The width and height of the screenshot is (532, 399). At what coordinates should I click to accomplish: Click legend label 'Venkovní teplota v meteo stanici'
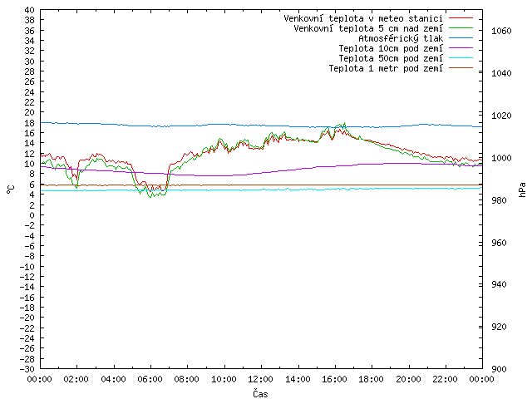[x=363, y=18]
